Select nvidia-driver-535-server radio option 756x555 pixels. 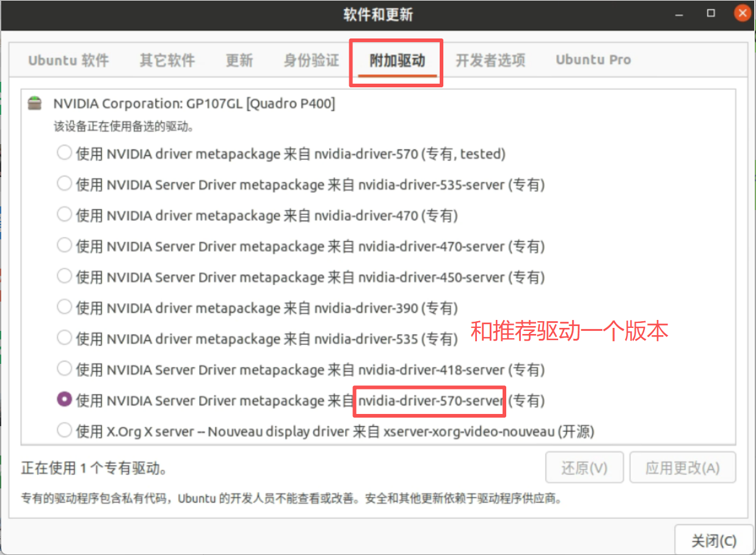pos(64,183)
